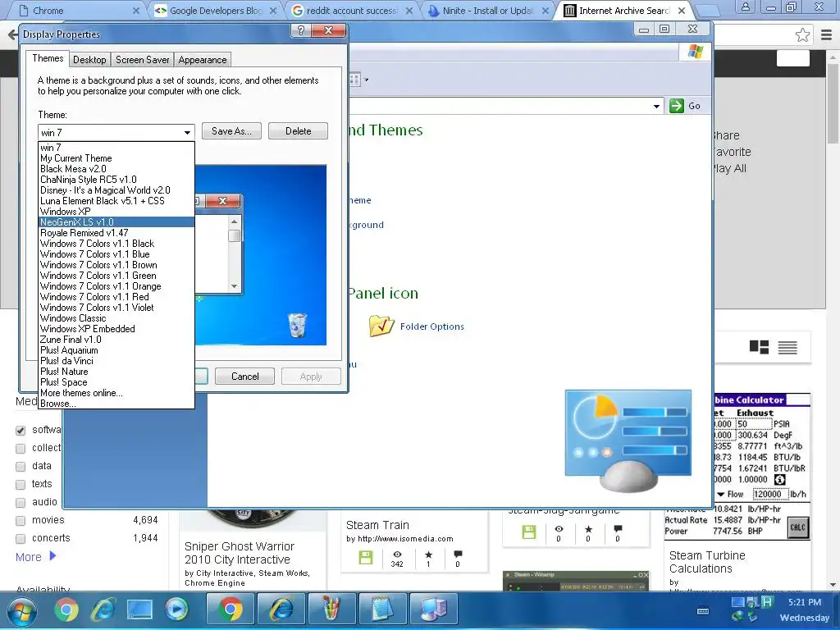Switch to the Appearance tab
The width and height of the screenshot is (840, 630).
pos(203,59)
